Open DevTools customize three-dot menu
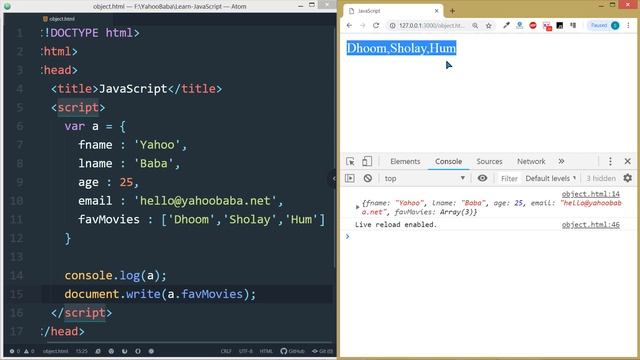Viewport: 640px width, 360px height. [x=610, y=161]
